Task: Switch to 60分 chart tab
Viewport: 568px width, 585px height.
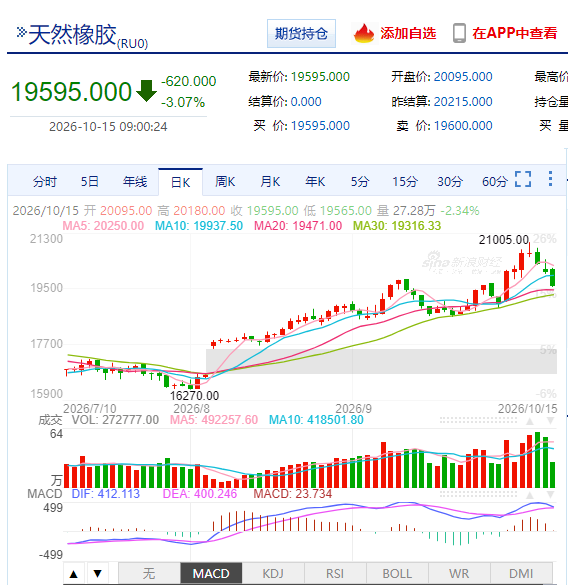Action: tap(495, 182)
